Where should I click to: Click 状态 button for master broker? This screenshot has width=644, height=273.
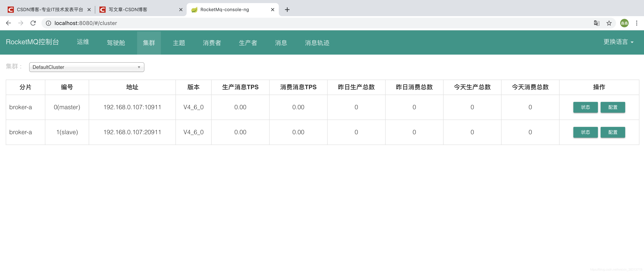point(585,107)
